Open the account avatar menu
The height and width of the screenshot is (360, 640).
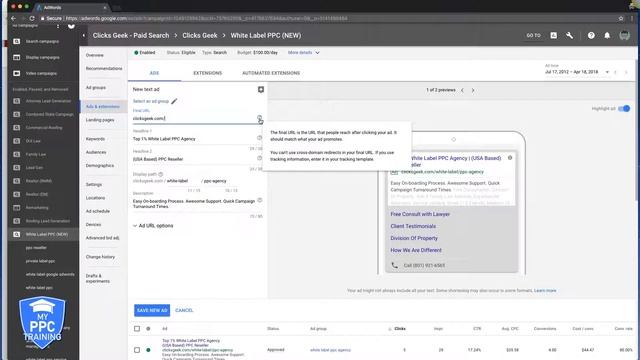click(x=624, y=36)
